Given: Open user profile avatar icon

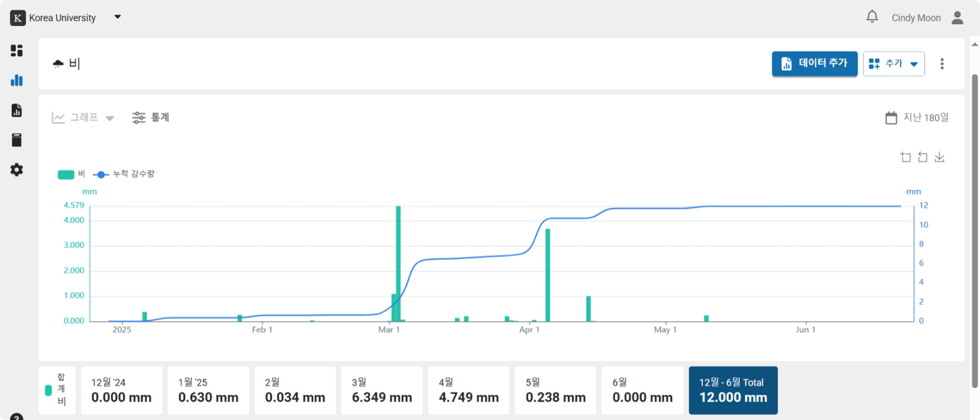Looking at the screenshot, I should 957,18.
